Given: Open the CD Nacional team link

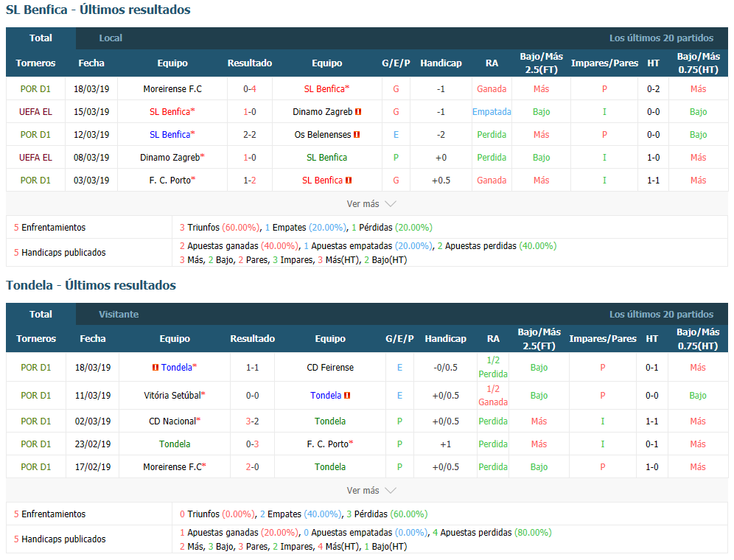Looking at the screenshot, I should click(172, 421).
